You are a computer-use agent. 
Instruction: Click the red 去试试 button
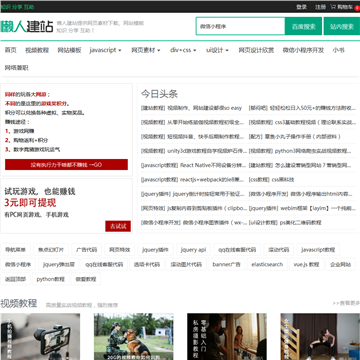tap(118, 226)
